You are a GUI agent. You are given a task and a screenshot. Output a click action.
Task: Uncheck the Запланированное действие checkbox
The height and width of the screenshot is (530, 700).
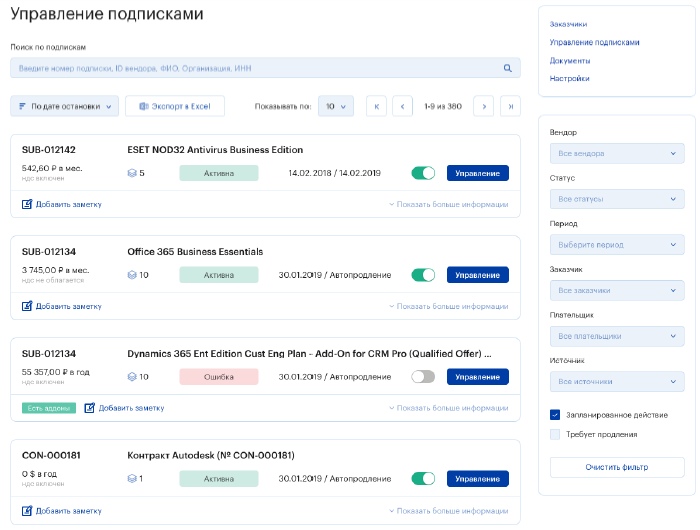(555, 414)
